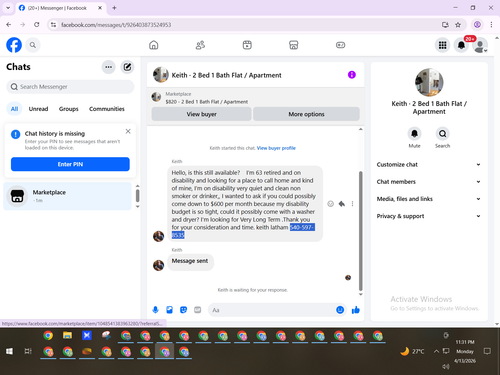Viewport: 500px width, 375px height.
Task: Select the Unread chats filter tab
Action: (x=38, y=109)
